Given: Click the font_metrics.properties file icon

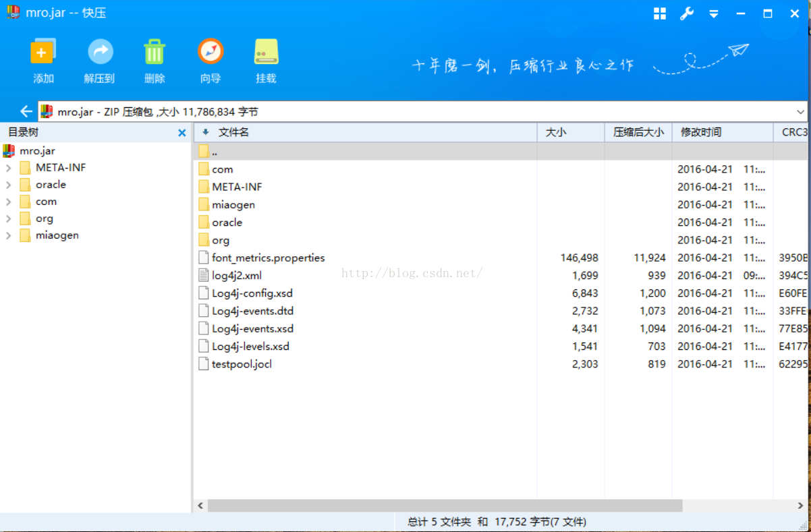Looking at the screenshot, I should pyautogui.click(x=204, y=258).
